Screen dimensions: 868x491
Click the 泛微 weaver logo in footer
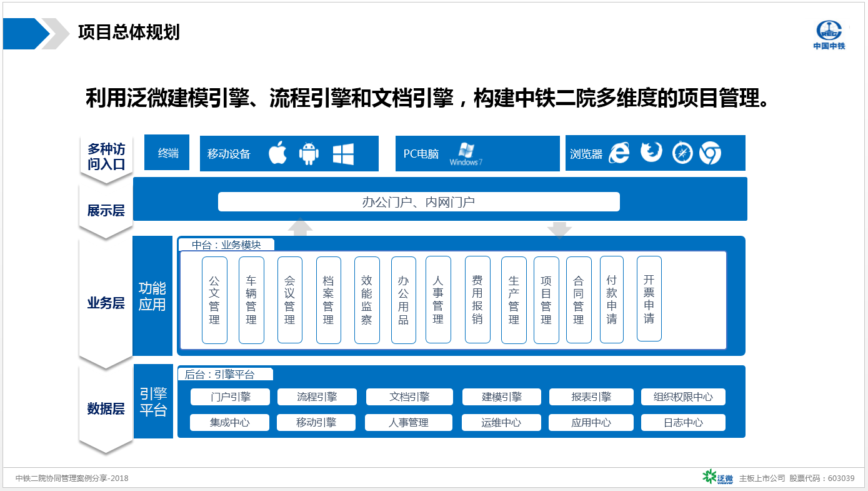[717, 477]
